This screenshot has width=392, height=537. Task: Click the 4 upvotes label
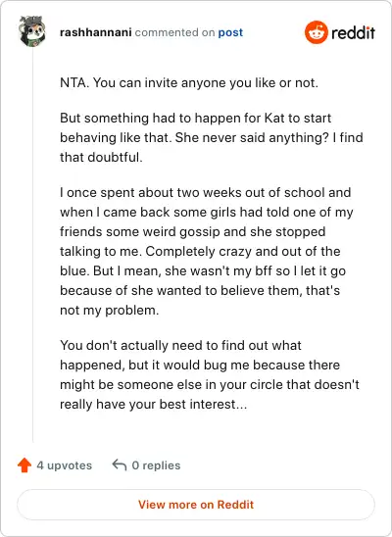point(65,465)
